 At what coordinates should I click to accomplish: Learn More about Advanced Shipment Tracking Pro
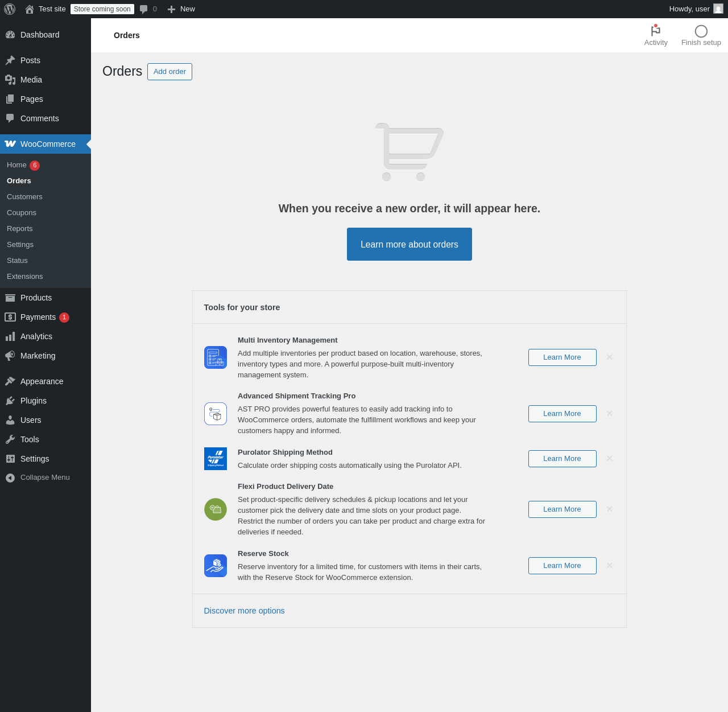click(562, 414)
